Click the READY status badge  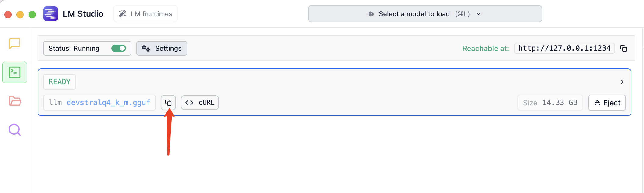(x=59, y=82)
